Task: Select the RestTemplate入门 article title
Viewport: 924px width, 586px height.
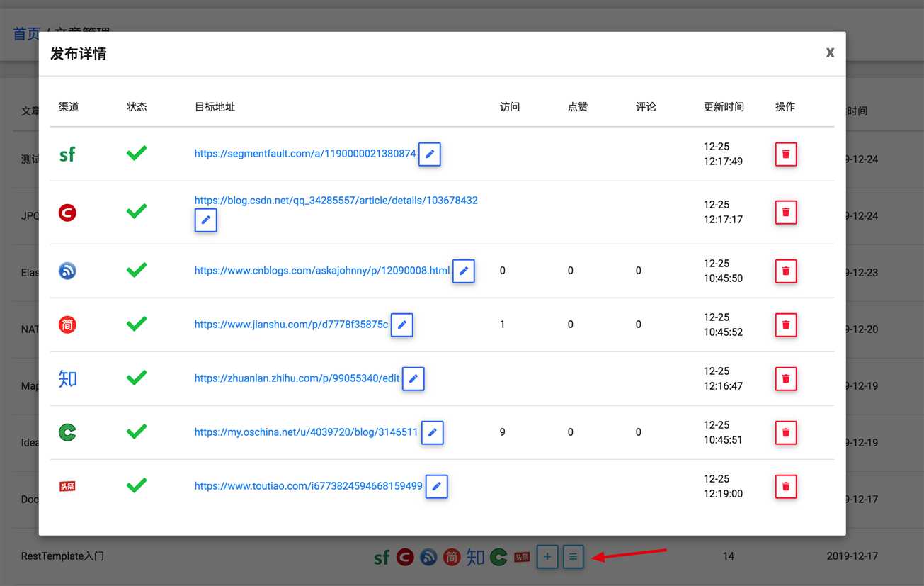Action: click(x=62, y=556)
